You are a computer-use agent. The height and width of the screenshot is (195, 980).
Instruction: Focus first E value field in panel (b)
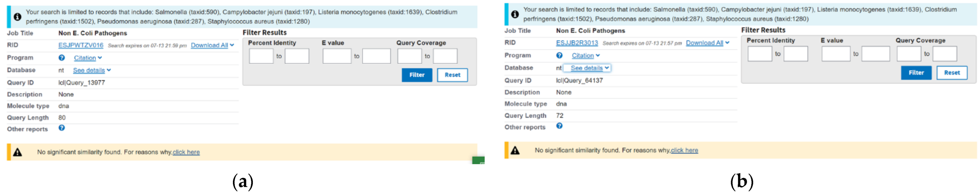pyautogui.click(x=835, y=54)
